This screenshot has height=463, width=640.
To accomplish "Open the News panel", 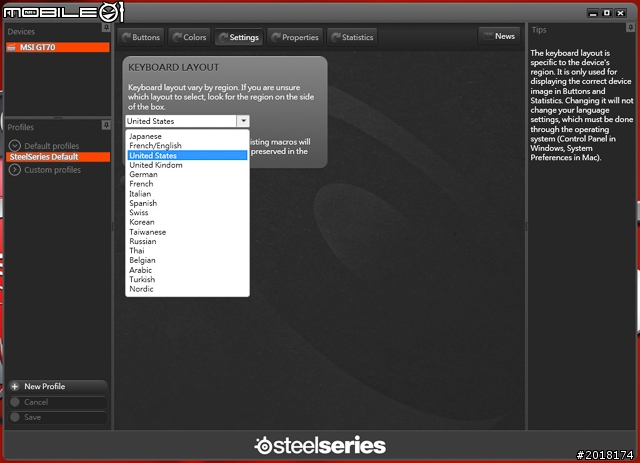I will tap(499, 36).
